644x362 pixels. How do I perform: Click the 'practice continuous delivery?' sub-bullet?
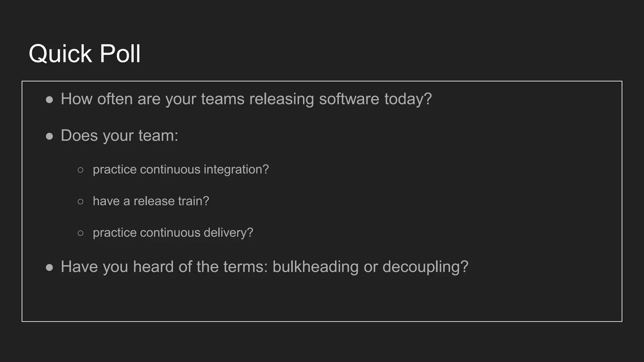point(173,233)
